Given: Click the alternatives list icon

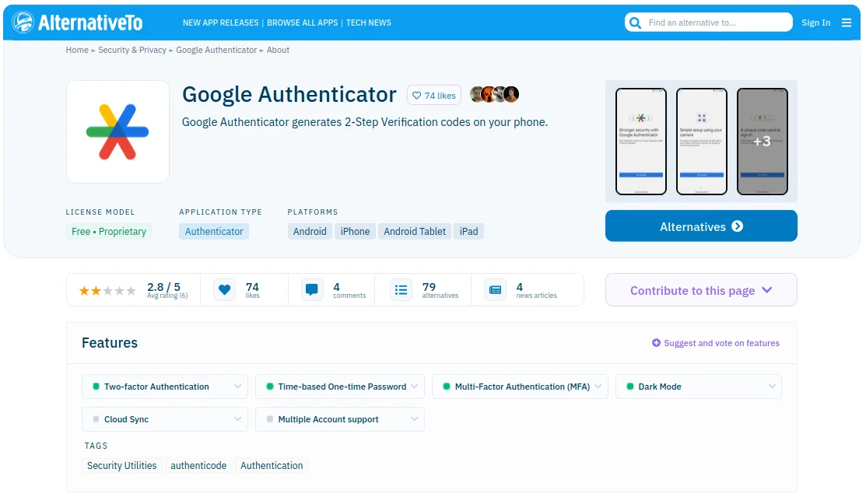Looking at the screenshot, I should tap(401, 290).
